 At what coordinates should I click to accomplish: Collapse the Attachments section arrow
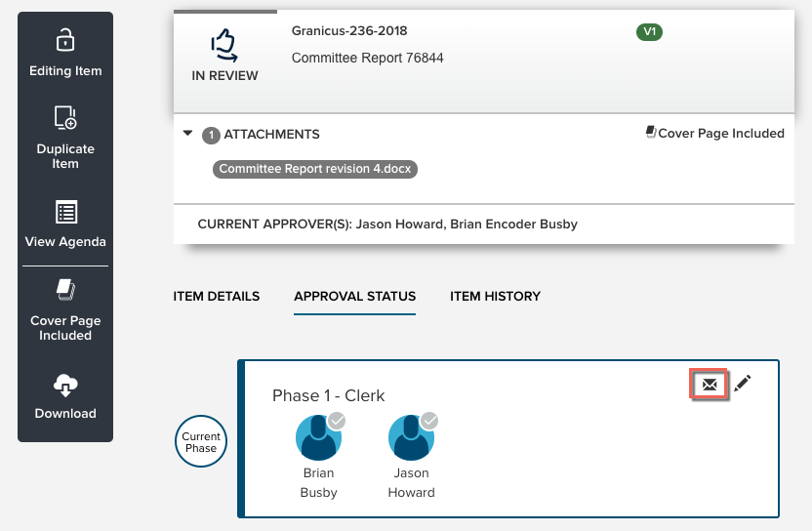pyautogui.click(x=187, y=134)
